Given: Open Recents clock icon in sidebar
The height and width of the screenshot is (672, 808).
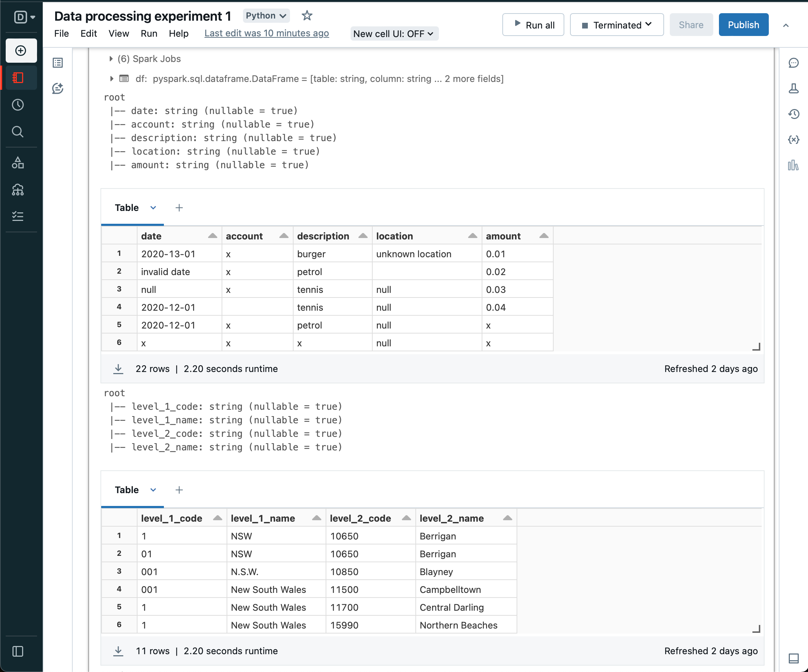Looking at the screenshot, I should 18,105.
